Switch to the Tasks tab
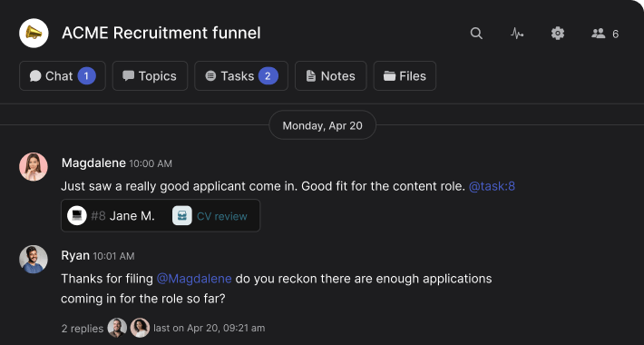The width and height of the screenshot is (644, 345). point(241,75)
